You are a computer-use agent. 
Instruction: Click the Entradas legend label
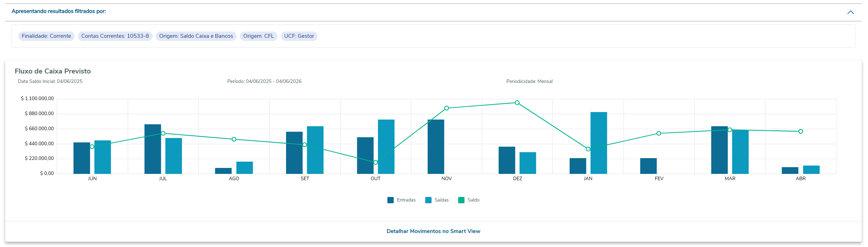pyautogui.click(x=406, y=200)
